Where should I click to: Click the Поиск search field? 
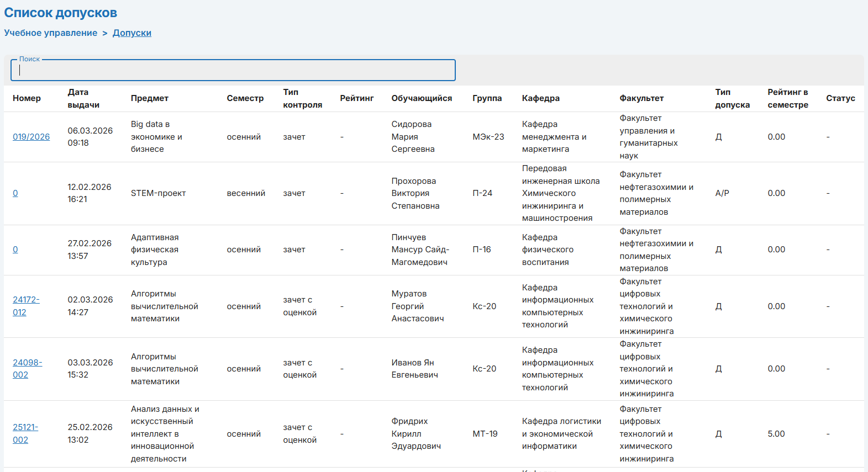[233, 70]
